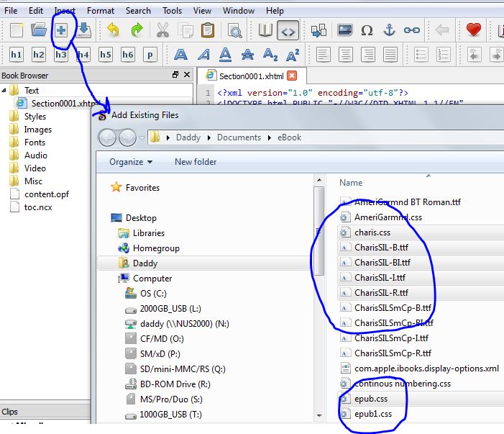Screen dimensions: 504x434
Task: Open recent locations dropdown arrow
Action: tap(142, 138)
